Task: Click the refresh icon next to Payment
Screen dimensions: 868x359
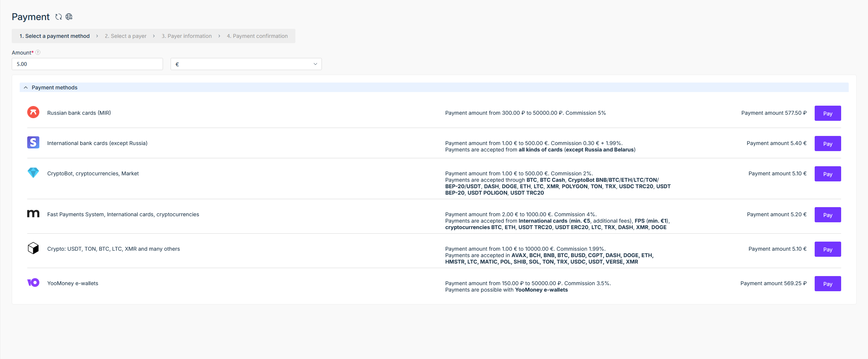Action: coord(59,17)
